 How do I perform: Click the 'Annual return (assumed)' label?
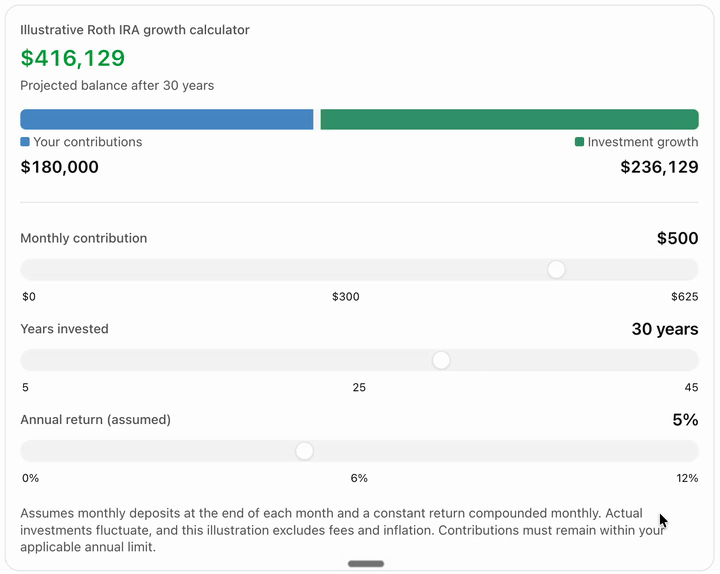tap(96, 420)
